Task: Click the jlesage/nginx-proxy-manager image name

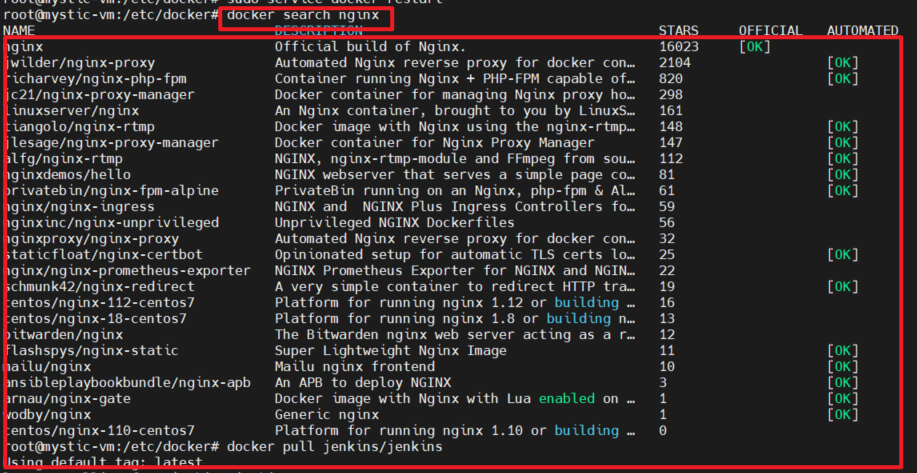Action: [111, 143]
